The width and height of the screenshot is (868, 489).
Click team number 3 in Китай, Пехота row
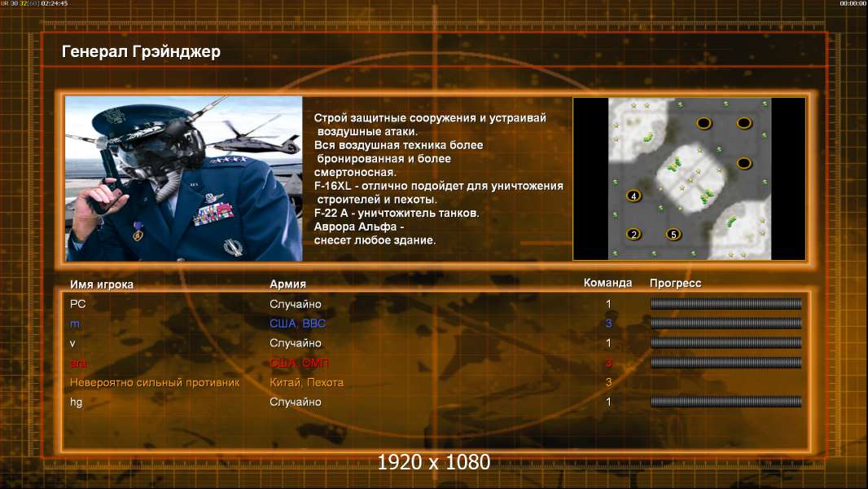608,382
